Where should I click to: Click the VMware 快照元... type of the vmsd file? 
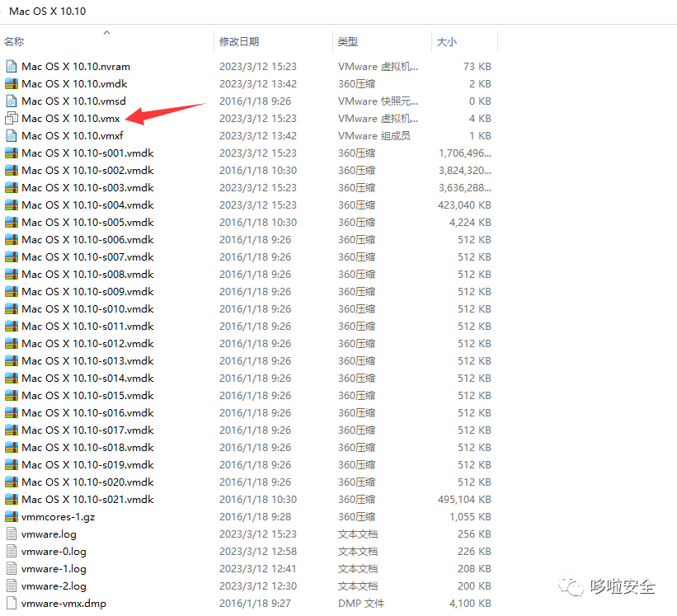click(x=378, y=101)
